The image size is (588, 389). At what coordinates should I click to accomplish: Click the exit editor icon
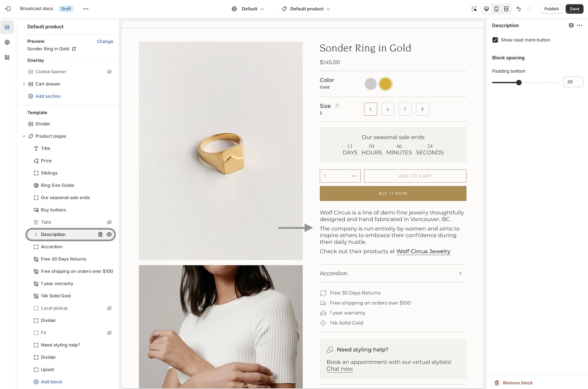(8, 9)
